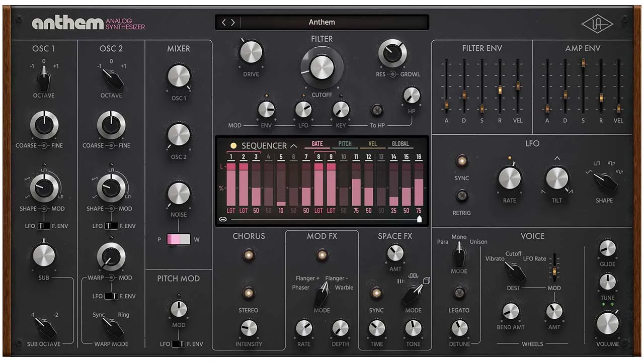This screenshot has width=644, height=362.
Task: Click the Universal Audio logo
Action: point(597,23)
